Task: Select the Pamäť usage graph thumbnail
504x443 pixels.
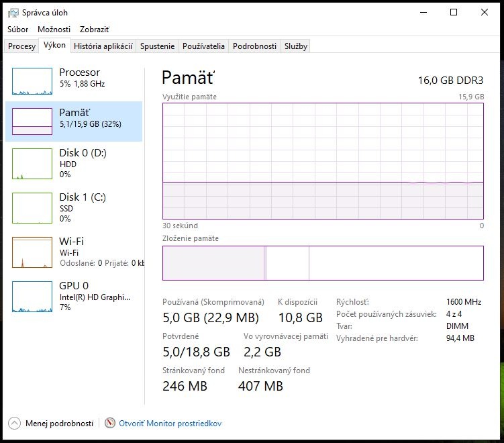Action: click(x=32, y=121)
